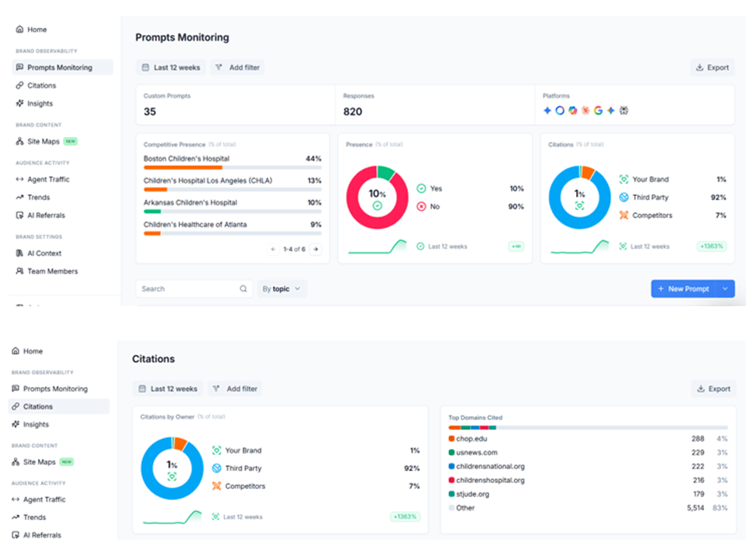
Task: Click the search magnifier icon
Action: (243, 288)
